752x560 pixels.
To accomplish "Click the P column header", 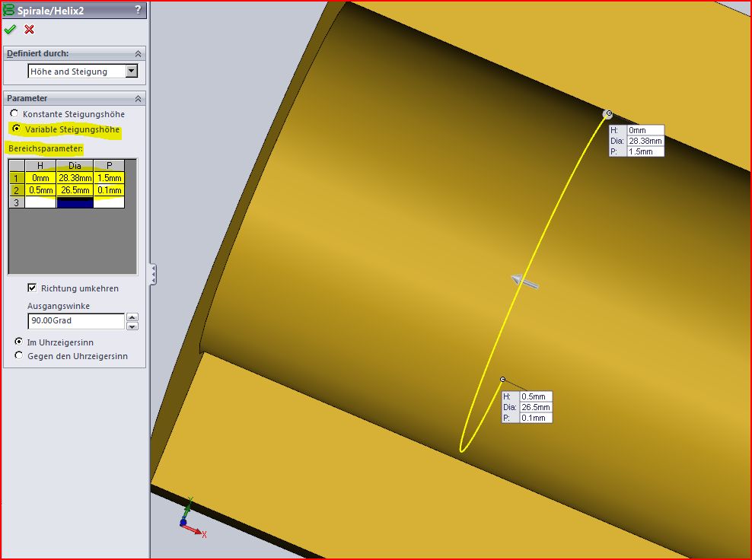I will click(x=110, y=166).
